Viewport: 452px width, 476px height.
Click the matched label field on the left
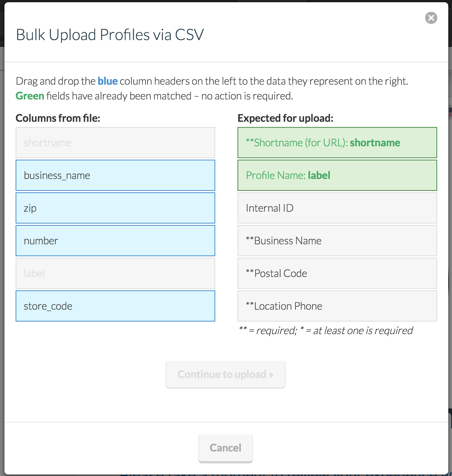point(115,273)
